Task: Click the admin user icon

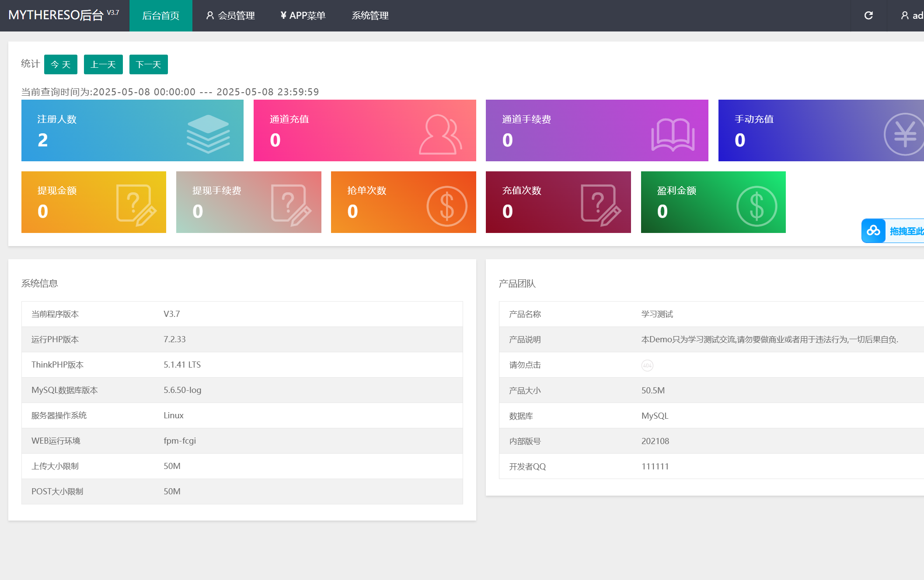Action: pos(905,16)
